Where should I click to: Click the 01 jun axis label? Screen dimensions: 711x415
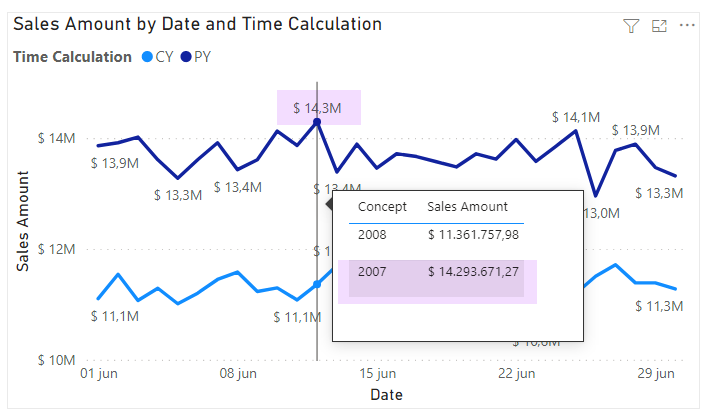100,374
